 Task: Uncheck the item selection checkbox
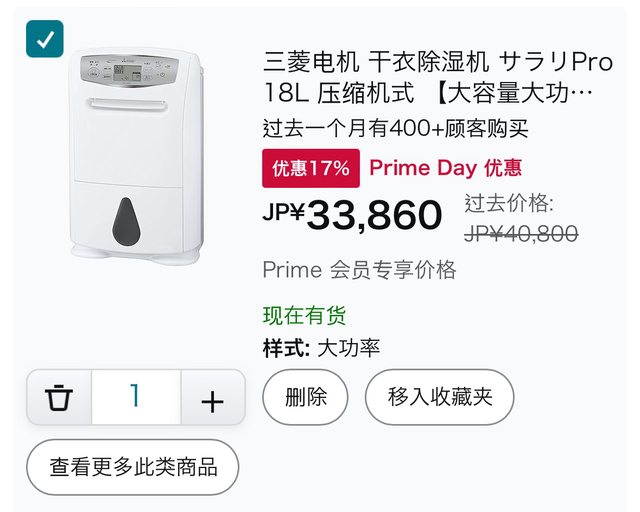tap(45, 39)
